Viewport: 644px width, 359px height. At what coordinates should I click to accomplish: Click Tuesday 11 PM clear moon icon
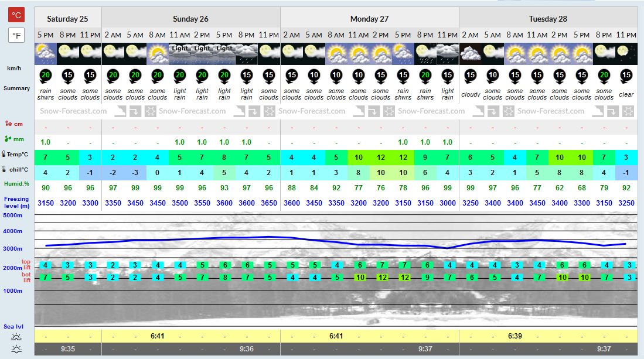(x=626, y=54)
